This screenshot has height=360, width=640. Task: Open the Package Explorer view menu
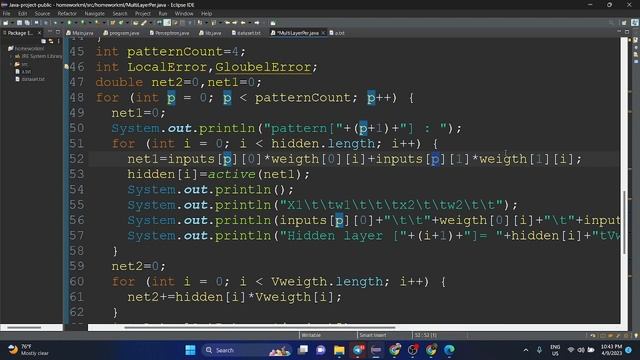(58, 41)
